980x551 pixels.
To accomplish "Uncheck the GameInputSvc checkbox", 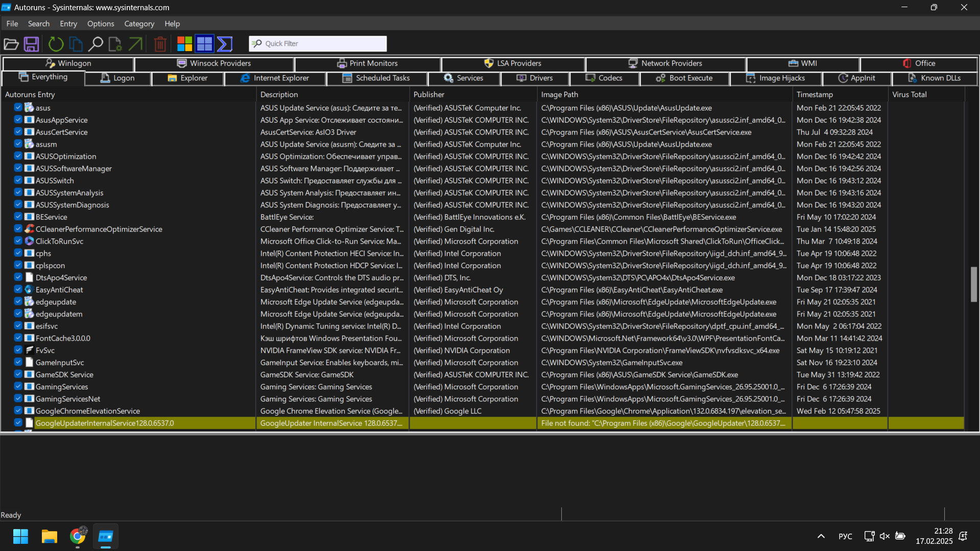I will coord(18,362).
